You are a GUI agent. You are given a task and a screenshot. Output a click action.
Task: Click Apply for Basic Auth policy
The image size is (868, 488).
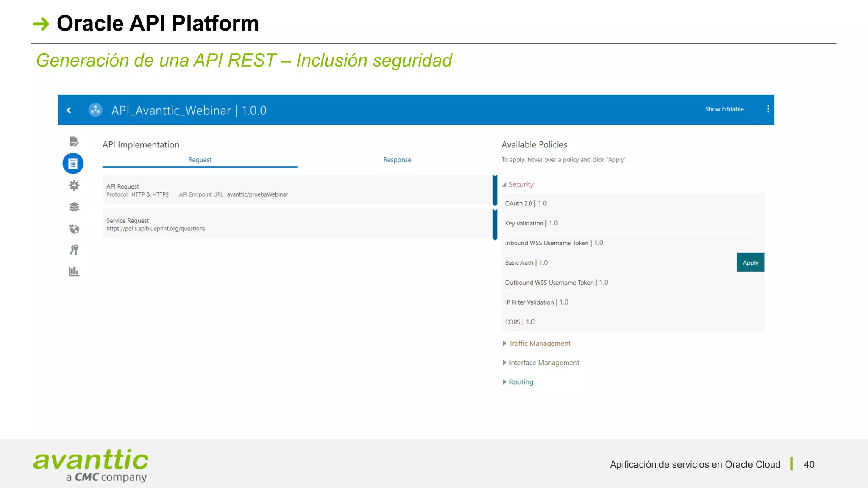click(x=750, y=263)
